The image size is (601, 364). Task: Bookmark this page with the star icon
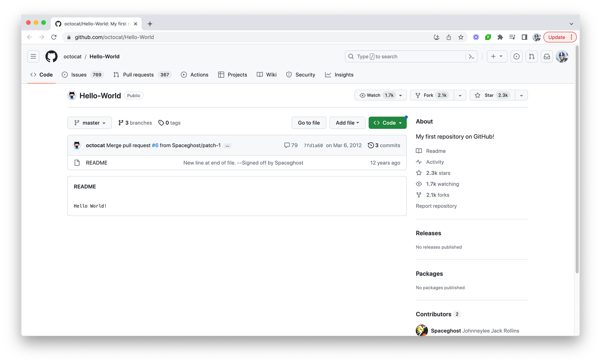(461, 37)
